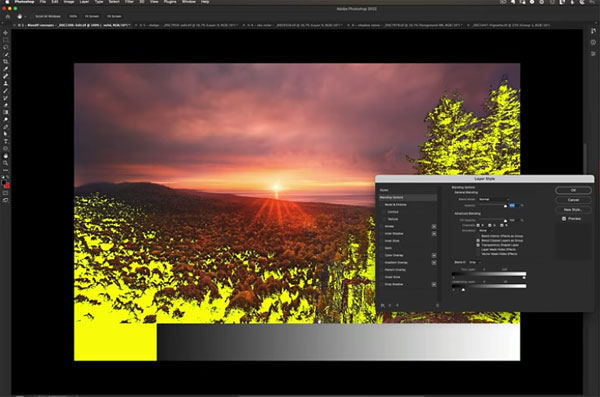Select the Clone Stamp tool
Viewport: 600px width, 397px height.
pyautogui.click(x=5, y=84)
